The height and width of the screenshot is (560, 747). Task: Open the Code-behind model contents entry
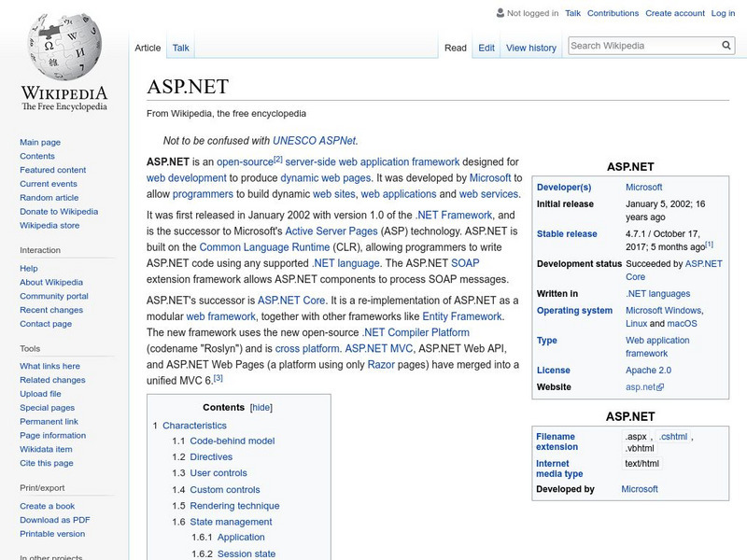pyautogui.click(x=232, y=441)
